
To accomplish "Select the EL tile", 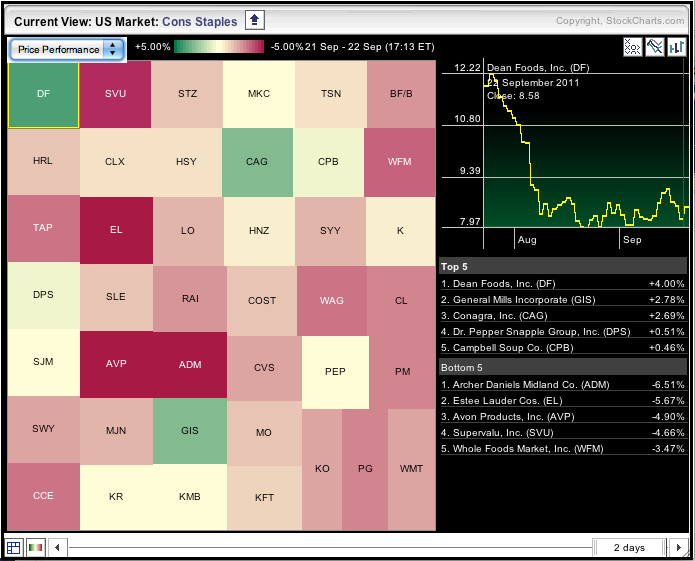I will tap(116, 230).
